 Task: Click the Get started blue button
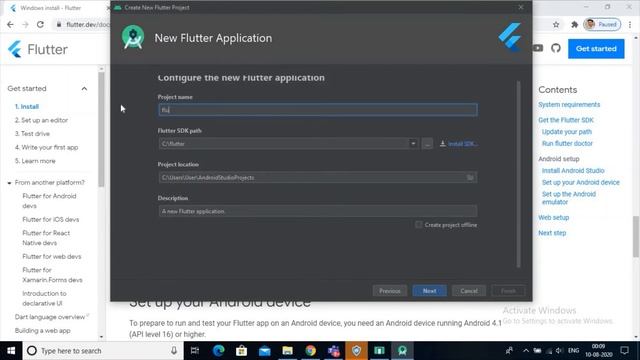point(596,49)
